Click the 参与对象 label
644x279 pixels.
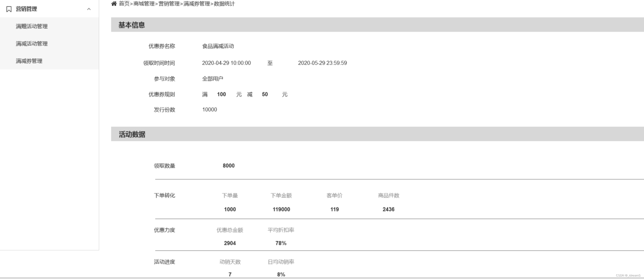pos(164,79)
